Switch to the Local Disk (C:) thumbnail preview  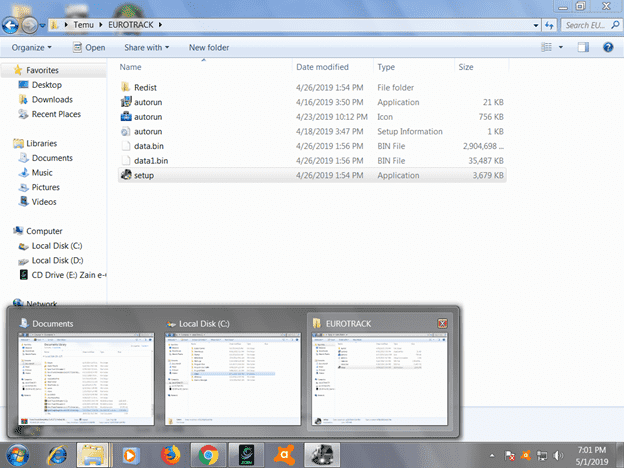(233, 379)
